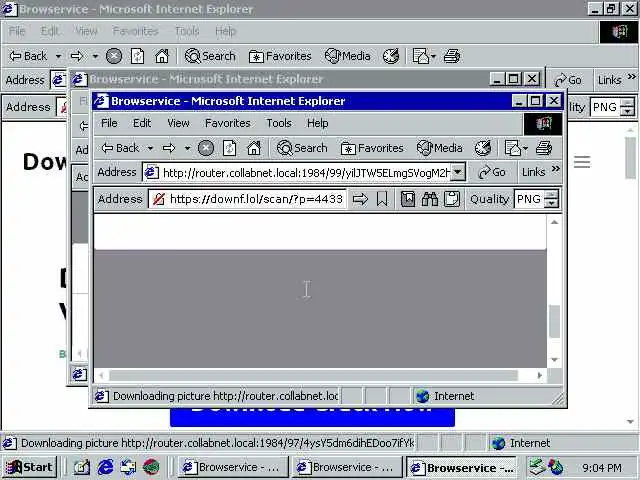Click Quality PNG field in rearmost window
The image size is (640, 480).
[605, 107]
